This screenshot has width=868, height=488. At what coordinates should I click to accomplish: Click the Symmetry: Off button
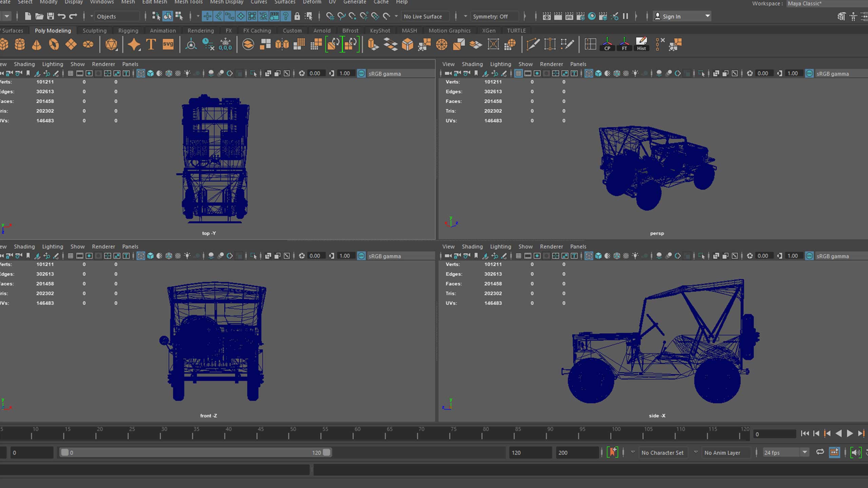click(490, 16)
